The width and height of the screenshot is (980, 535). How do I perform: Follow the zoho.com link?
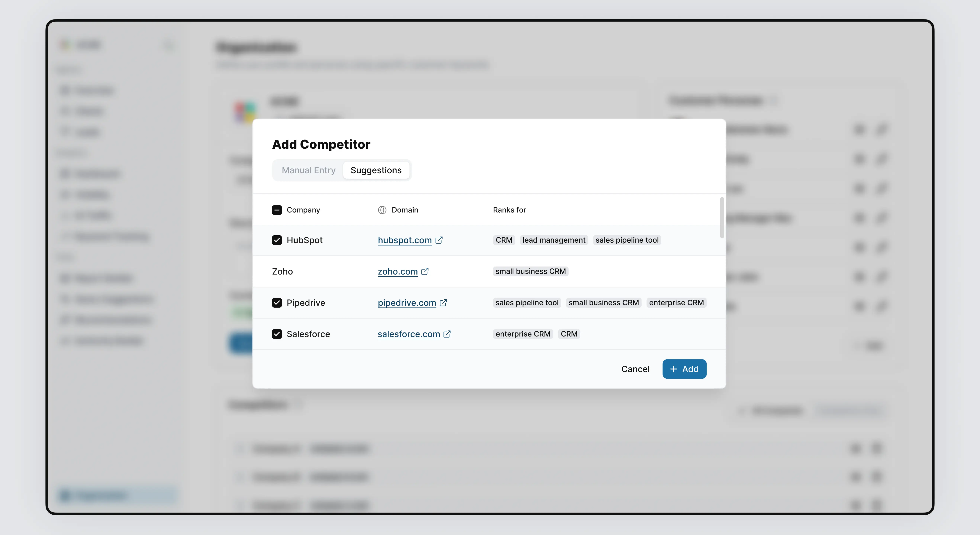point(398,271)
